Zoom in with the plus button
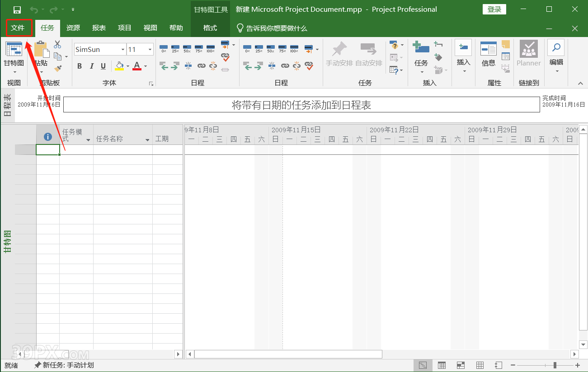 [x=578, y=365]
